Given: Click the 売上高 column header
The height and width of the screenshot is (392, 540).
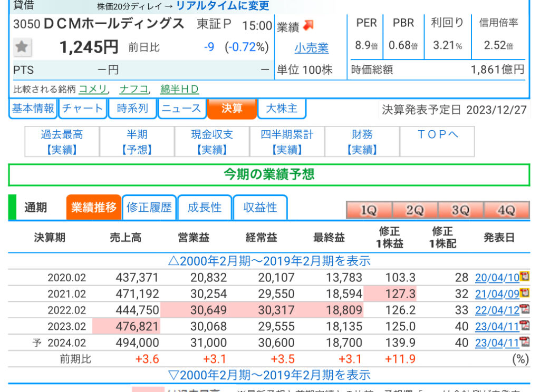Looking at the screenshot, I should [x=126, y=238].
